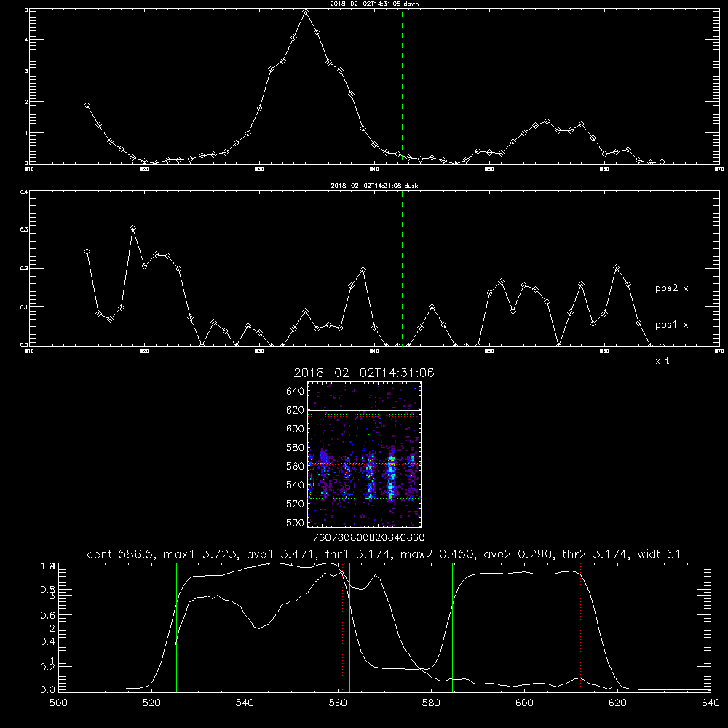Image resolution: width=728 pixels, height=728 pixels.
Task: Click the rightmost solid green line in the bottom plot
Action: pyautogui.click(x=593, y=628)
